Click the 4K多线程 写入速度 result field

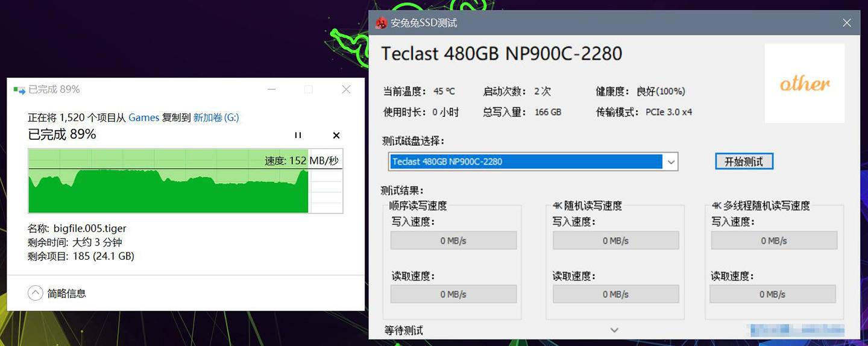[774, 241]
